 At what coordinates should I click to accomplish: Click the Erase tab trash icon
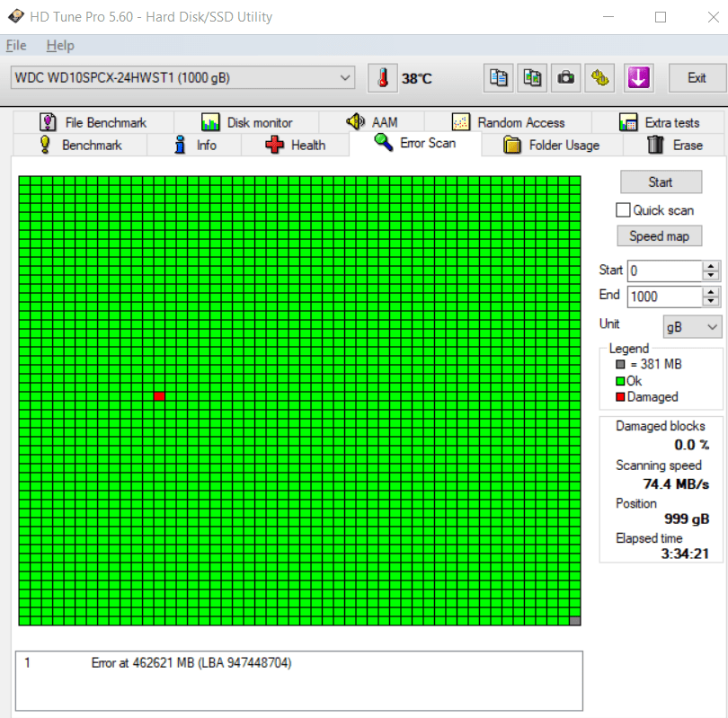(655, 143)
